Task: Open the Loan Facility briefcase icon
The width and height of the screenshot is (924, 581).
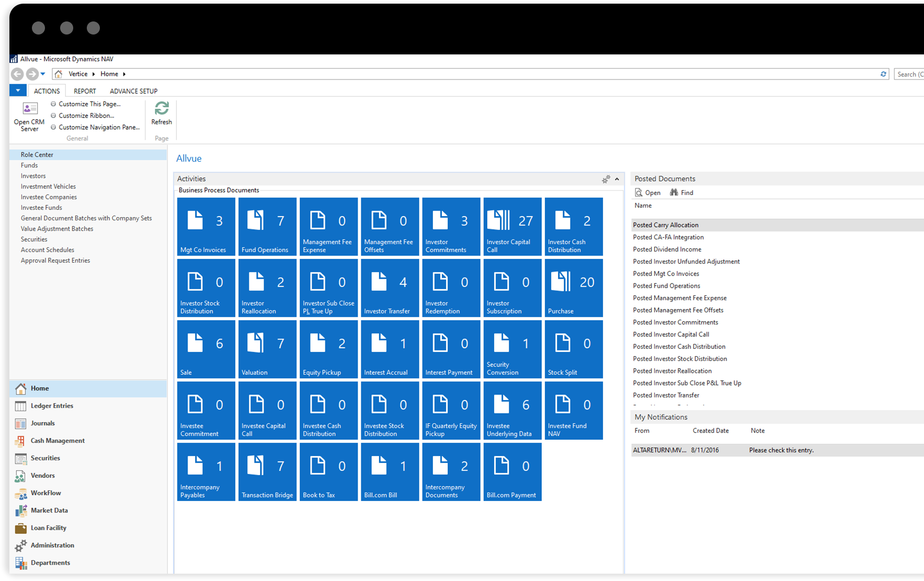Action: [20, 528]
